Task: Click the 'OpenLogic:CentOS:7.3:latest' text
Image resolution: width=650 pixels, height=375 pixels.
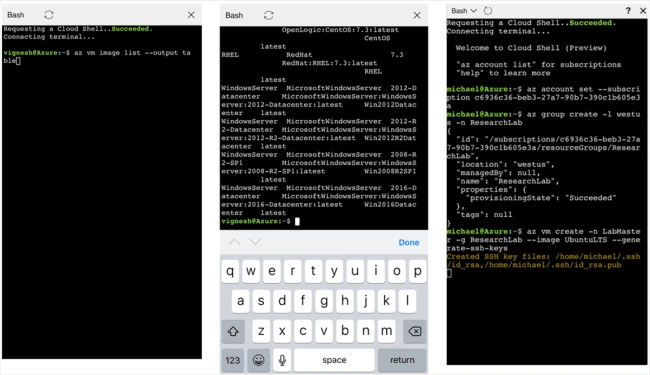Action: pos(340,30)
